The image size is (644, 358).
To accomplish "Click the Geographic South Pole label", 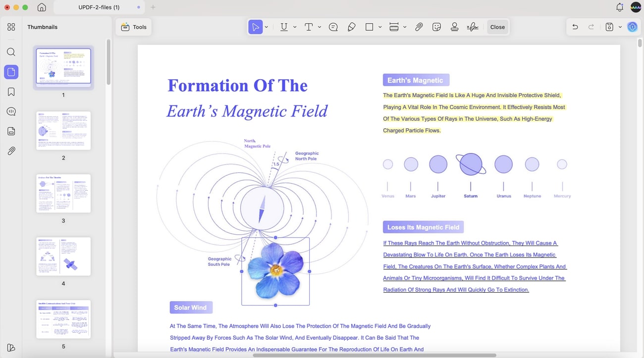I will tap(219, 261).
